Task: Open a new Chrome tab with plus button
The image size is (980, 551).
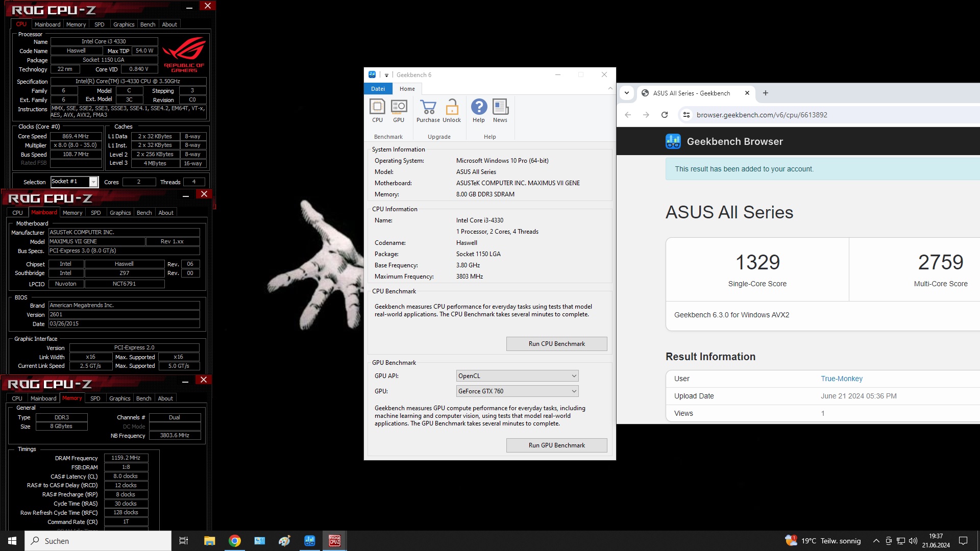Action: coord(766,93)
